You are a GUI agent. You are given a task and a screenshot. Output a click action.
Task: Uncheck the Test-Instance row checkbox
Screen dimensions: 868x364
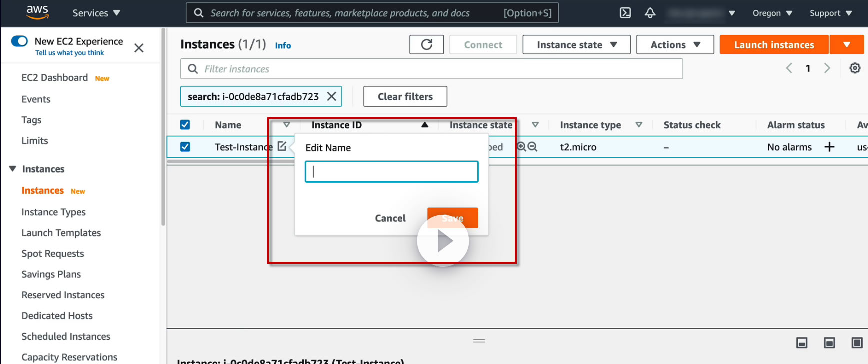point(185,147)
